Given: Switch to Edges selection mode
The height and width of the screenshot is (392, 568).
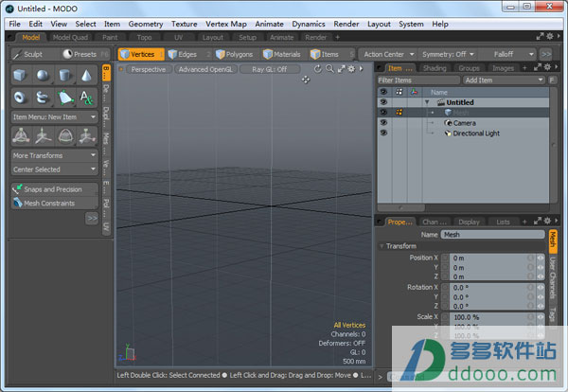Looking at the screenshot, I should (x=187, y=54).
